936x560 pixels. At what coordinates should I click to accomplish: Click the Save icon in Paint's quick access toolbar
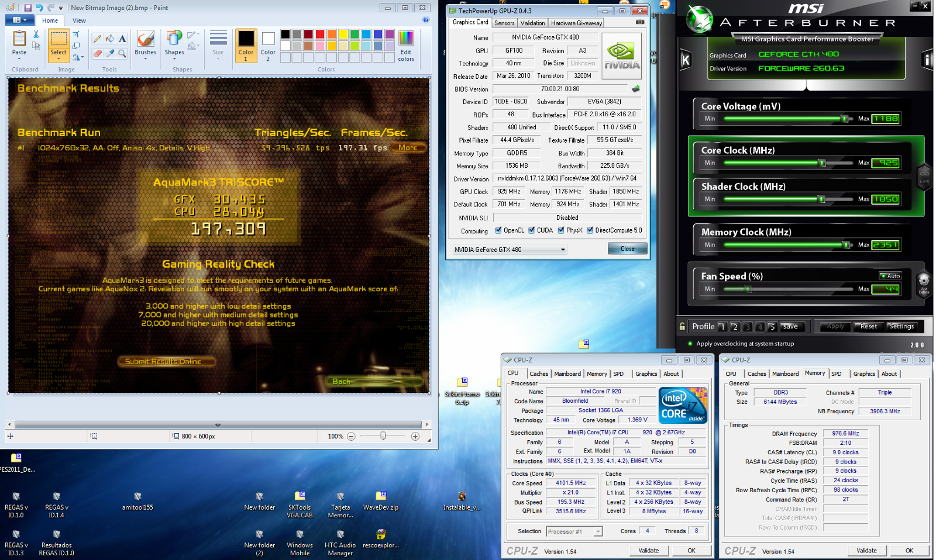[x=27, y=8]
